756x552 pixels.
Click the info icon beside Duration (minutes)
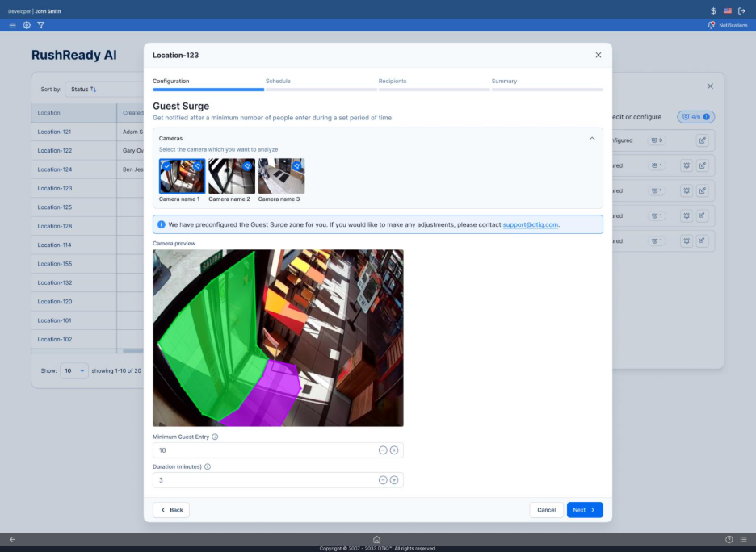pyautogui.click(x=208, y=466)
